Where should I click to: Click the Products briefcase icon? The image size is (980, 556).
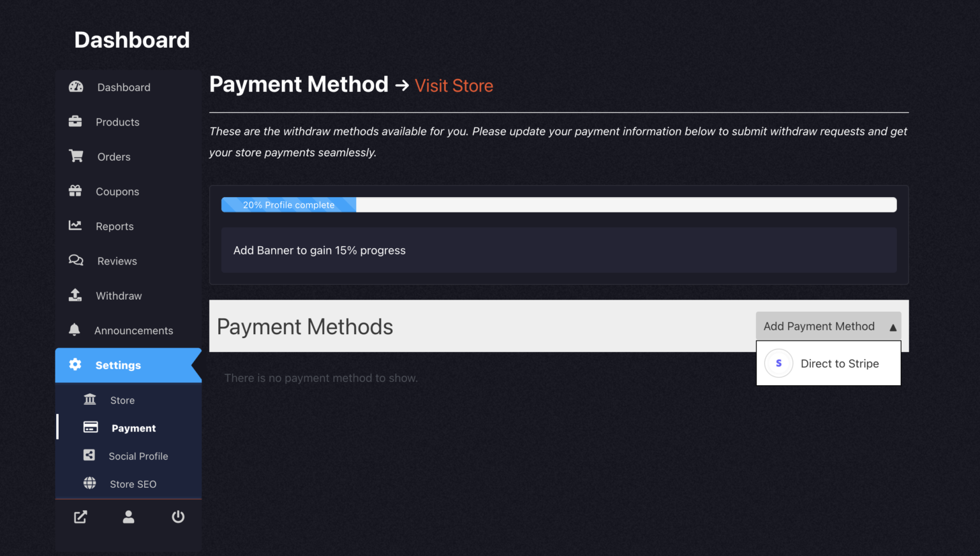[x=75, y=121]
